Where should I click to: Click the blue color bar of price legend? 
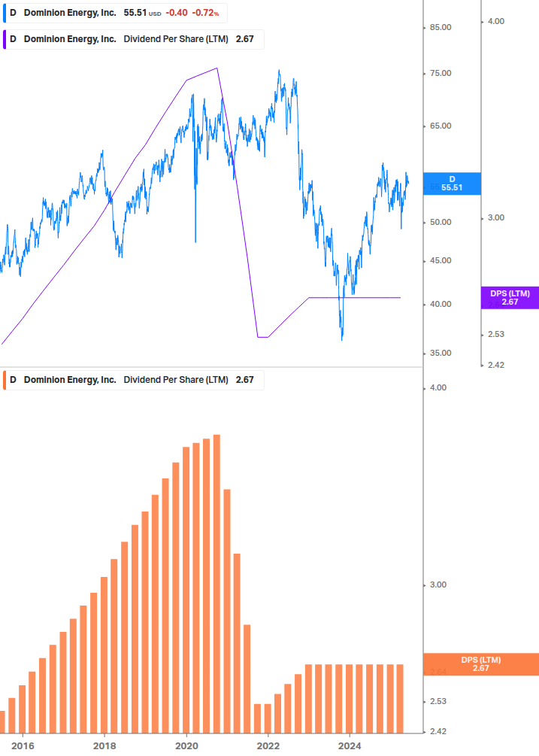point(5,13)
